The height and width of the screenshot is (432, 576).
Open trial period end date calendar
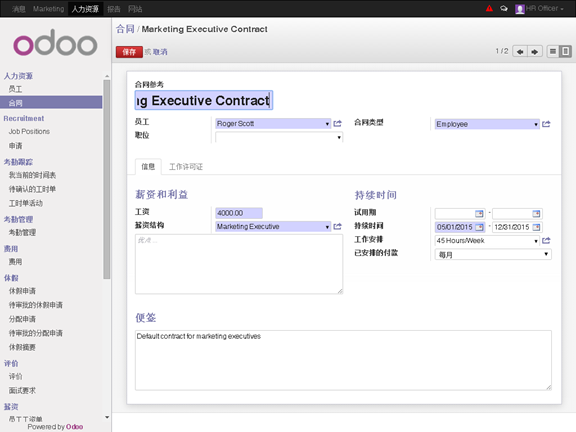tap(536, 213)
